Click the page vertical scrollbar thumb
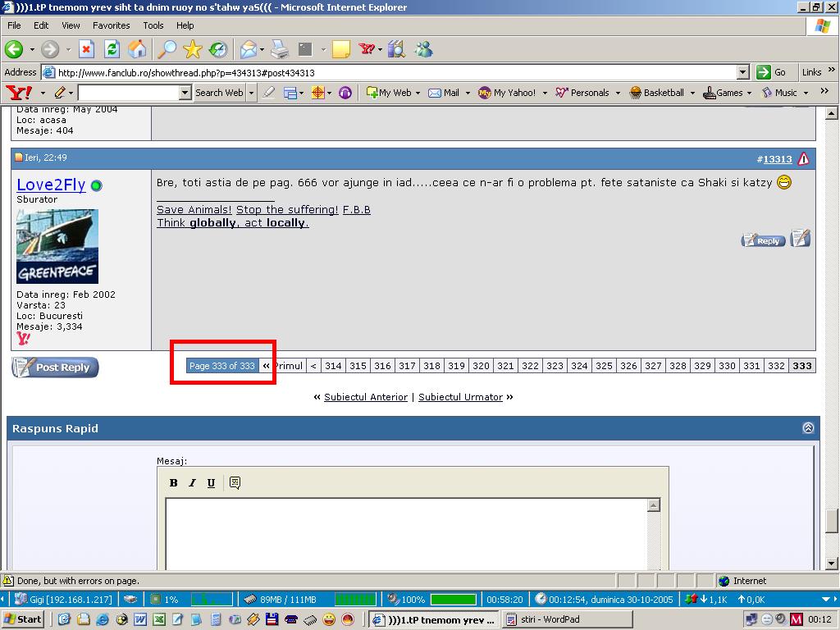 pos(832,520)
